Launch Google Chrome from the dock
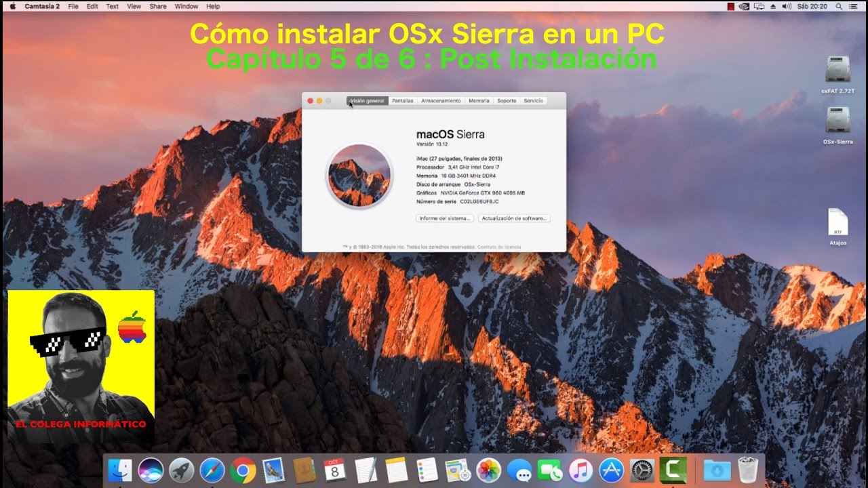 (x=243, y=470)
